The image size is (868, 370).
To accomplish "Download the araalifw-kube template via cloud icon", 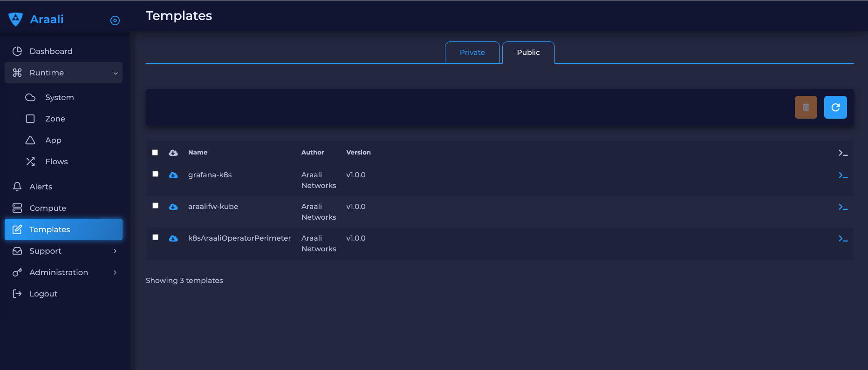I will coord(173,207).
